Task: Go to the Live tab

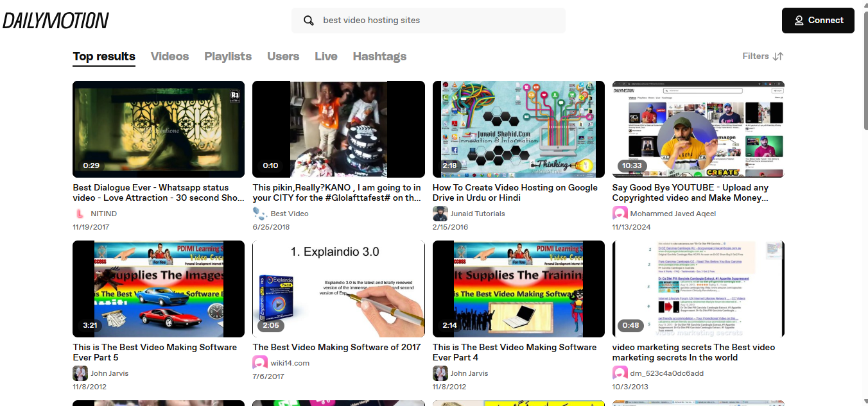Action: point(326,56)
